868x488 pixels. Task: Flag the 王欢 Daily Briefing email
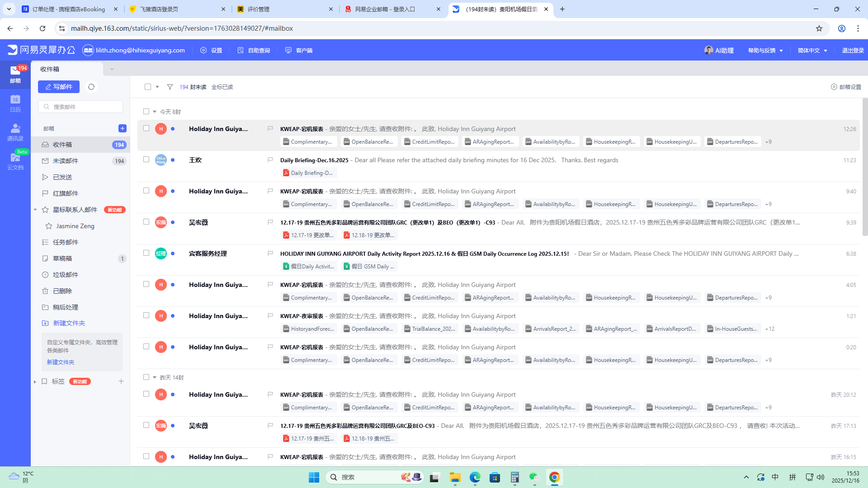click(270, 160)
